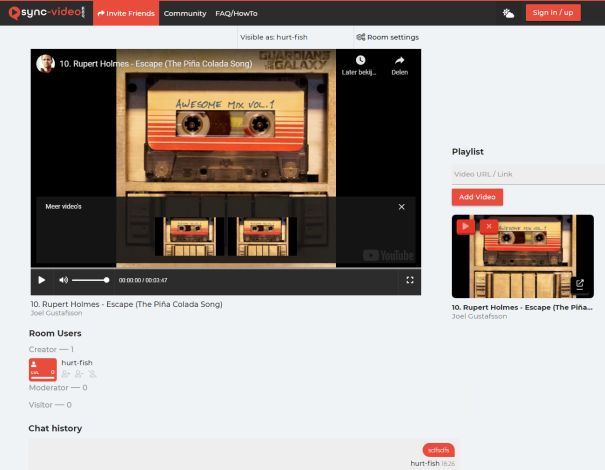Click the video progress bar
Screen dimensions: 605x470
pos(226,268)
